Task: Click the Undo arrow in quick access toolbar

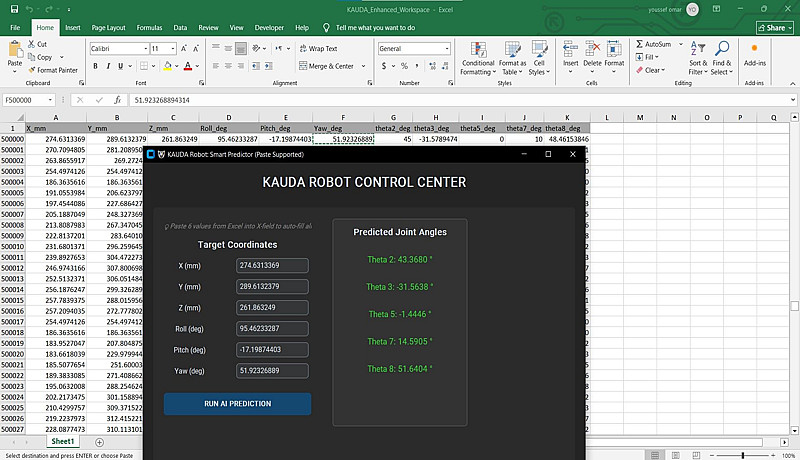Action: pyautogui.click(x=30, y=9)
